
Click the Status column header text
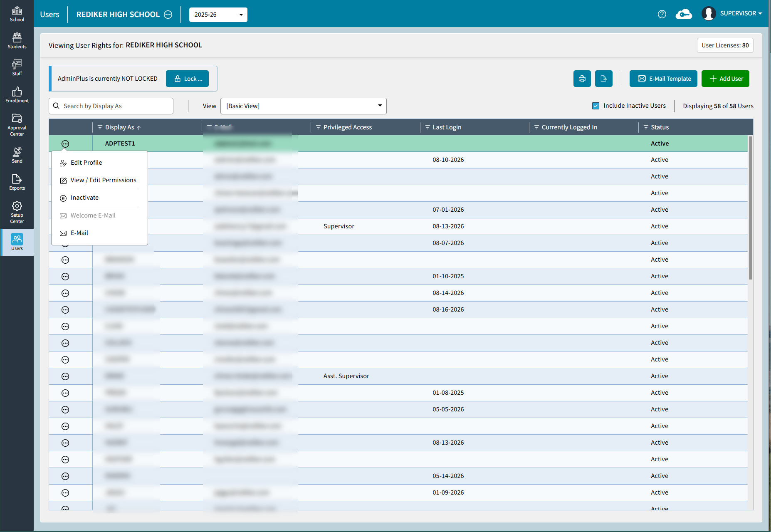(x=660, y=127)
